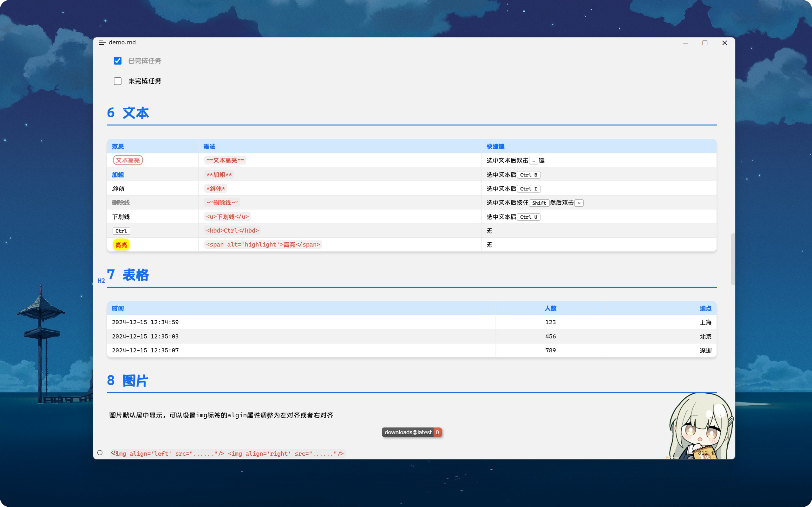This screenshot has height=507, width=812.
Task: Close the demo.md window
Action: pos(724,43)
